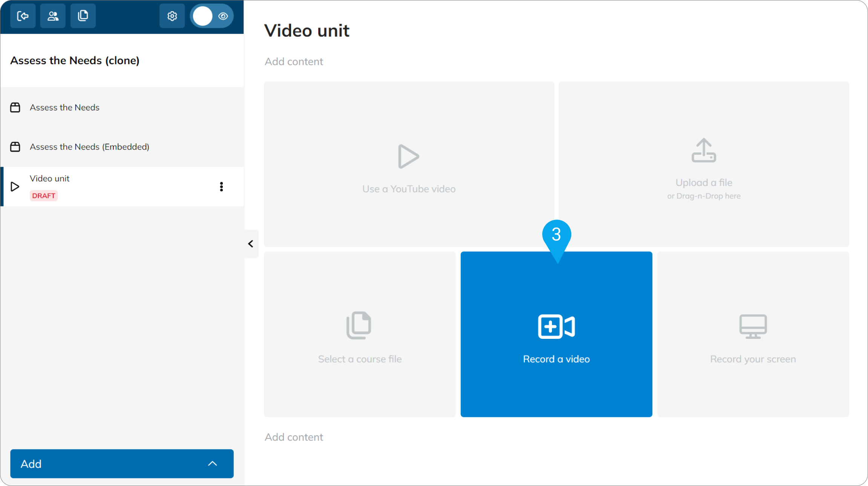Click the Upload a file tile
Viewport: 868px width, 486px height.
click(704, 165)
